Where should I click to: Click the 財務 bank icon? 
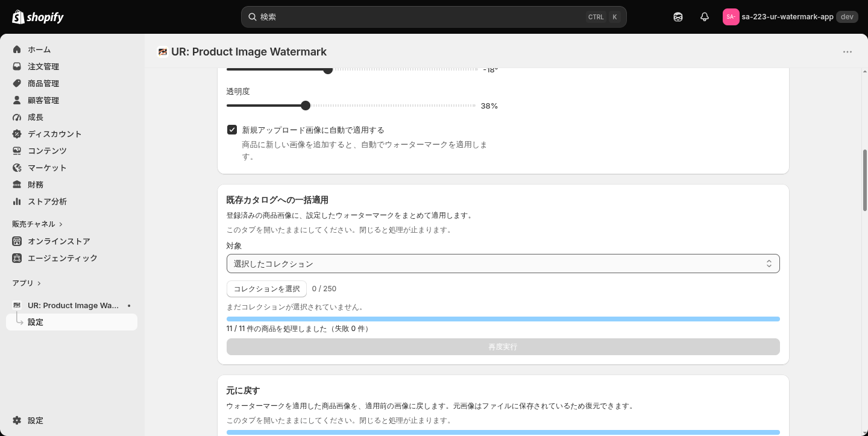pyautogui.click(x=17, y=185)
